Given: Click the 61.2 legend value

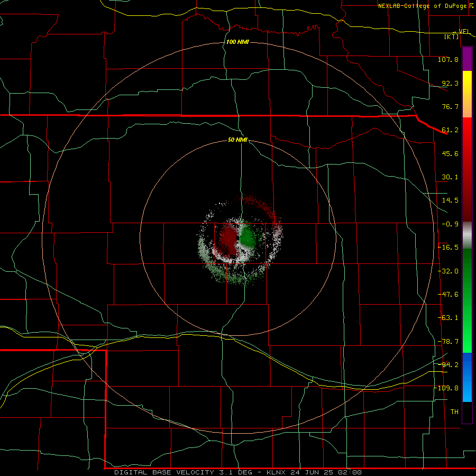Looking at the screenshot, I should (x=450, y=130).
